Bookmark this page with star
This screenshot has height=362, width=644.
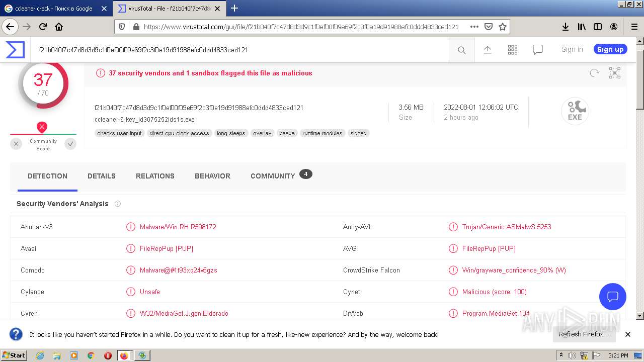502,27
